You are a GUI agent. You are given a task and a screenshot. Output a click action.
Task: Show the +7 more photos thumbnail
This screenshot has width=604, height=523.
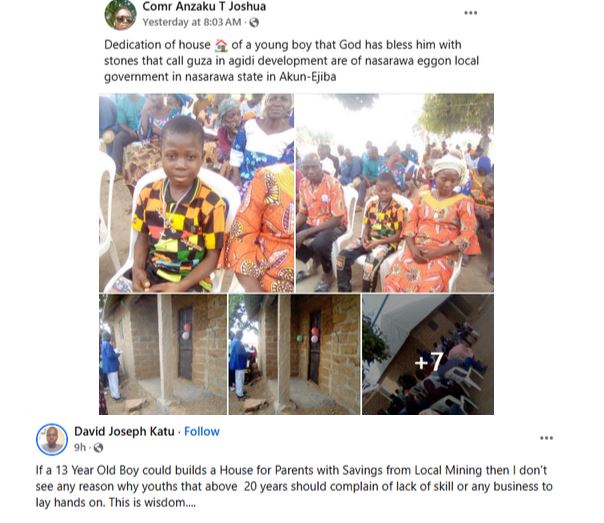coord(428,354)
